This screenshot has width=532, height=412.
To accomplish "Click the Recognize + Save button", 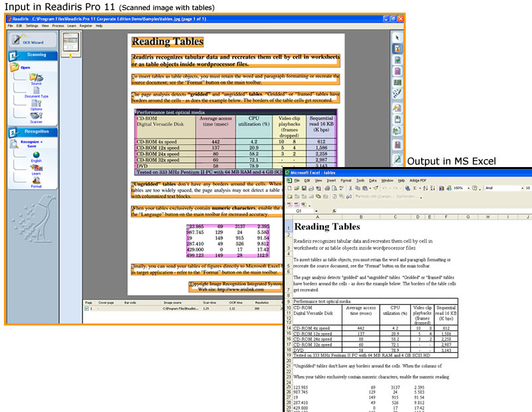I will [x=31, y=143].
